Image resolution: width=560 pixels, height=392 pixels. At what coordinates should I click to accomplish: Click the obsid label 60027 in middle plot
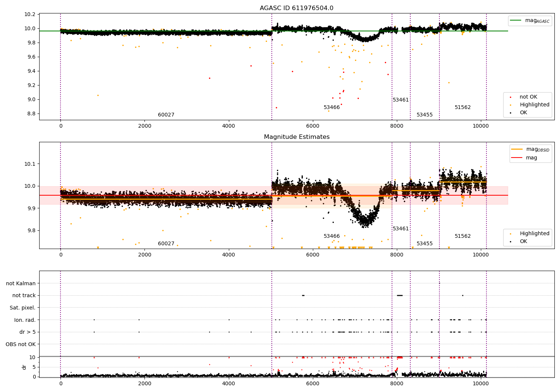click(166, 244)
